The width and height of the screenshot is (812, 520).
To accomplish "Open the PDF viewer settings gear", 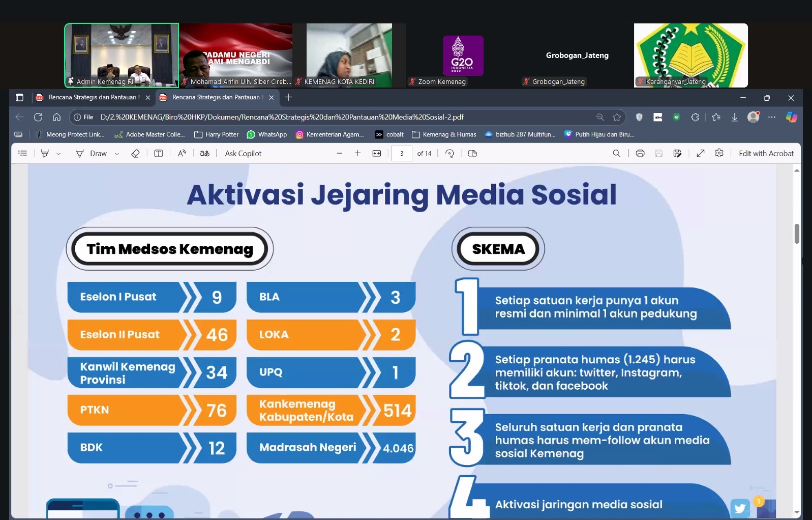I will click(719, 153).
